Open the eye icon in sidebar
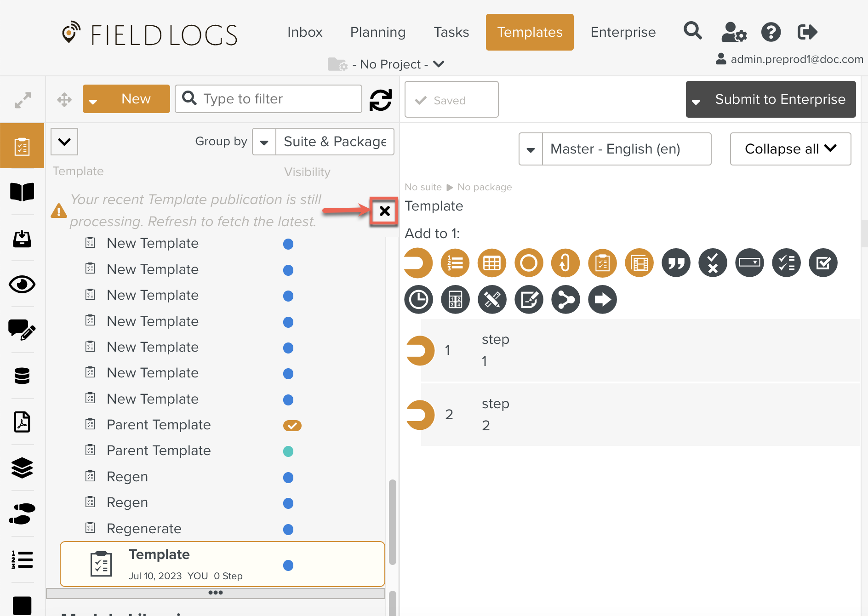 [x=22, y=285]
